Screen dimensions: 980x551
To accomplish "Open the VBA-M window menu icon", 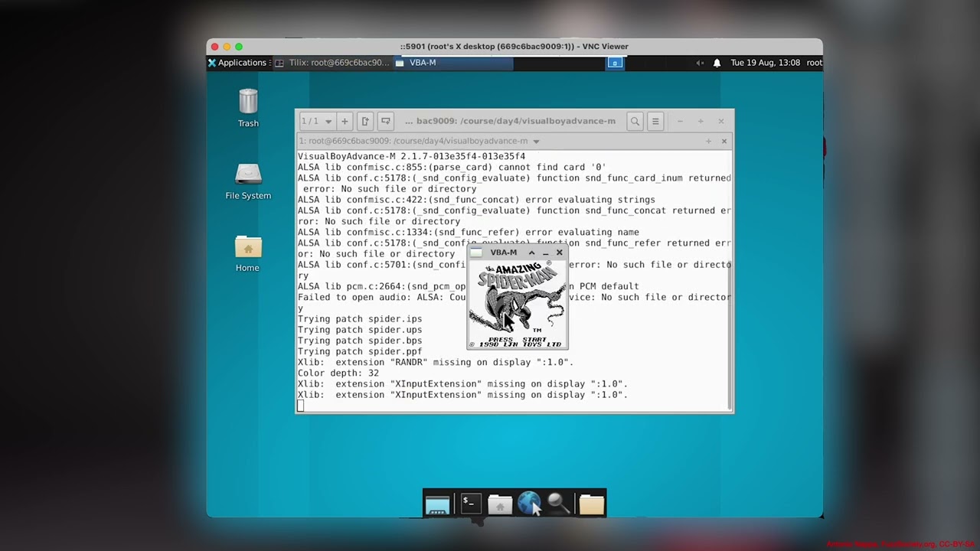I will click(x=476, y=253).
